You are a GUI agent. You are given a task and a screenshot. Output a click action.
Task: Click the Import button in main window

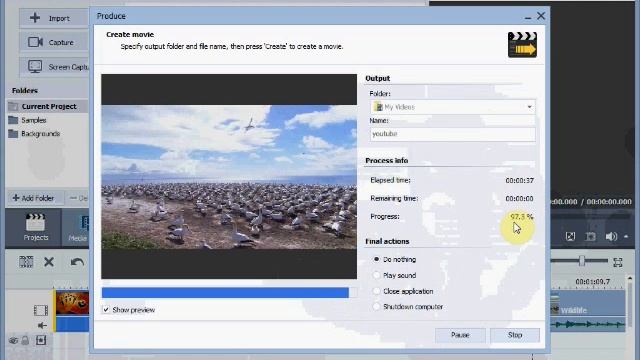[x=53, y=18]
